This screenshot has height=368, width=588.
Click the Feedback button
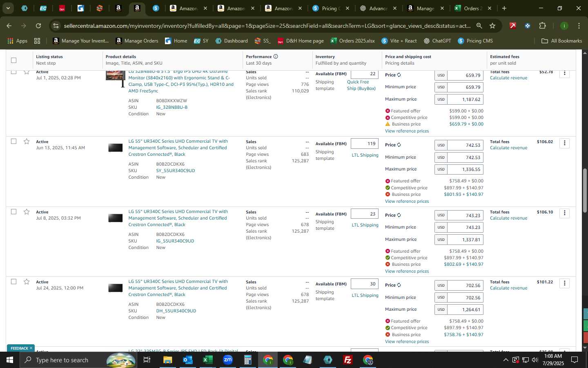tap(22, 348)
